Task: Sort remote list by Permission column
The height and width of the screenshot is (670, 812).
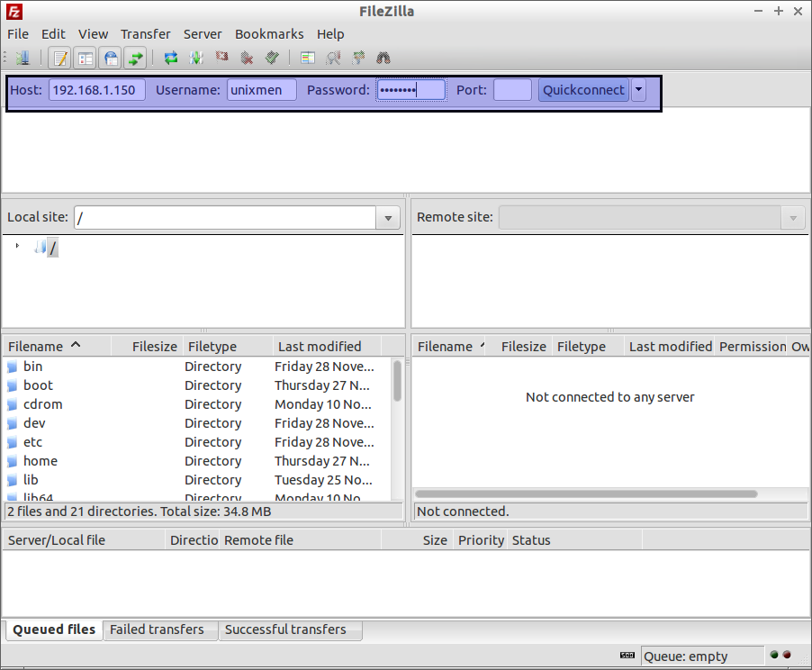Action: click(x=753, y=346)
